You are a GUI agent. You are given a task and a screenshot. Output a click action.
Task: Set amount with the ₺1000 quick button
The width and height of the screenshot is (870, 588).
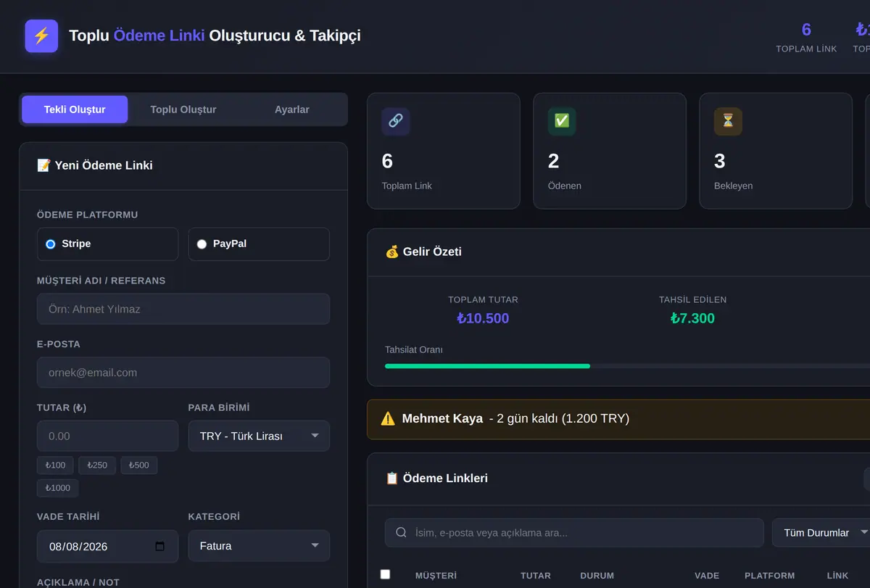pyautogui.click(x=58, y=488)
